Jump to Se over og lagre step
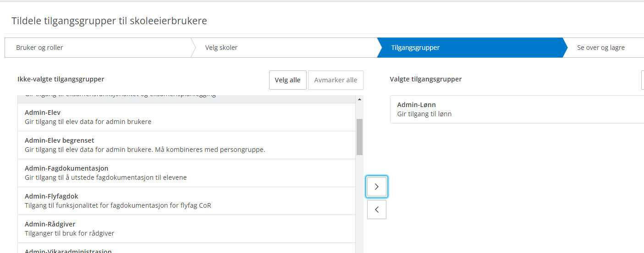Screen dimensions: 644x253 pos(604,48)
